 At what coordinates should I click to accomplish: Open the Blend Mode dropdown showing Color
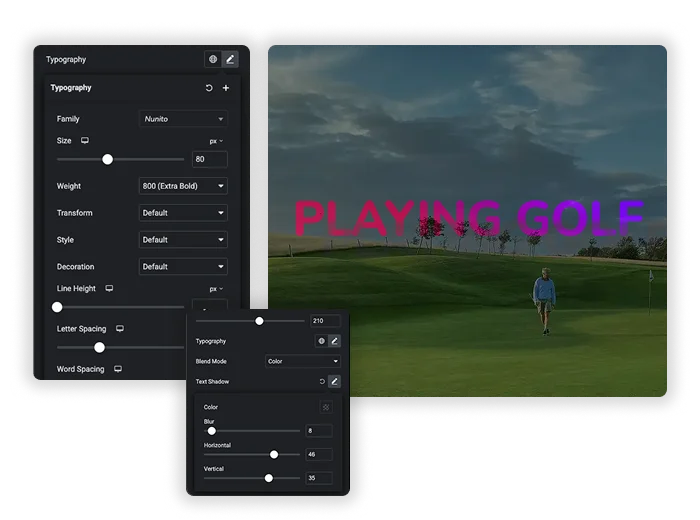(303, 361)
